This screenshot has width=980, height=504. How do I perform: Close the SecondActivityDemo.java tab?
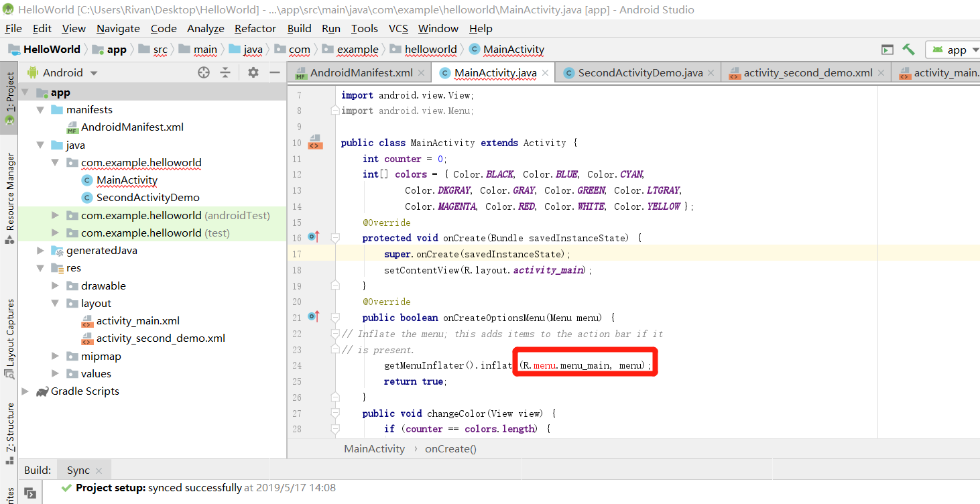click(x=711, y=73)
